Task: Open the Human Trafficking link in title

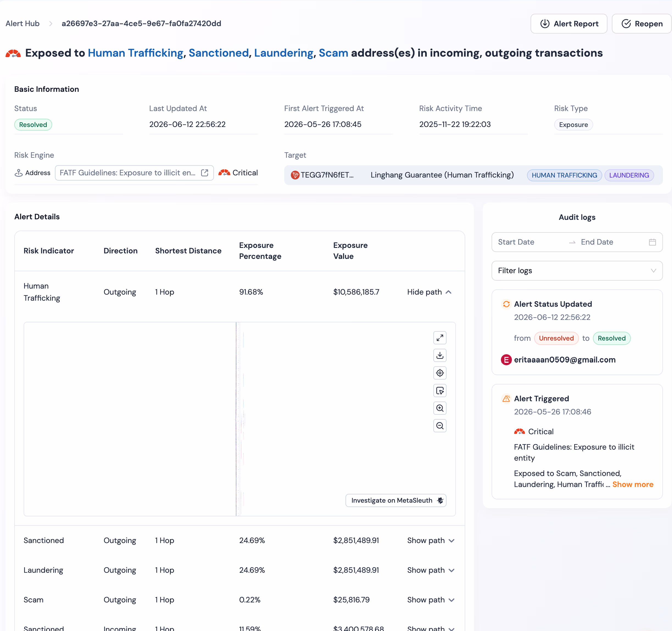Action: (x=135, y=53)
